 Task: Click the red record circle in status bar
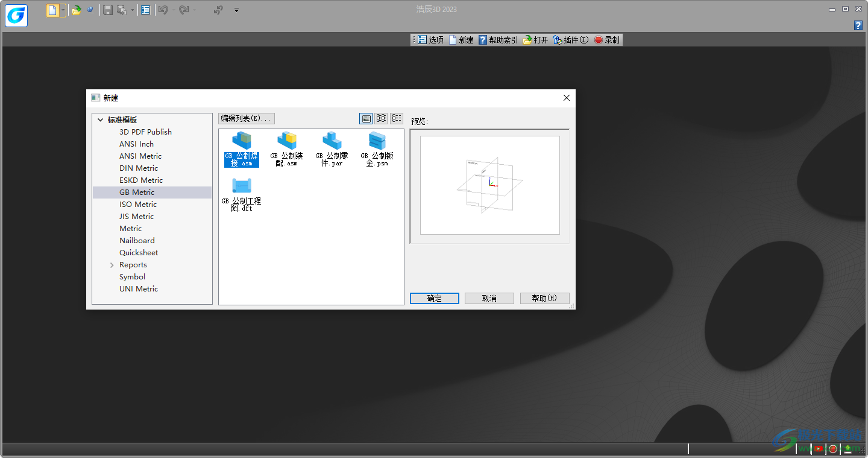(833, 448)
